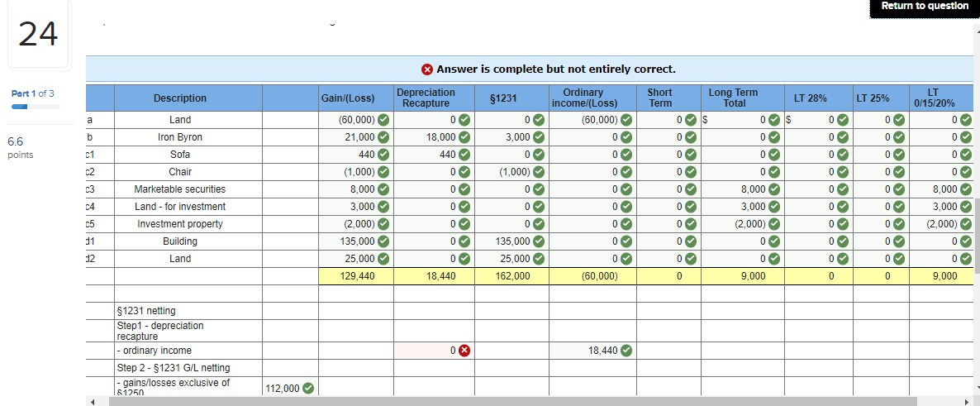Image resolution: width=980 pixels, height=406 pixels.
Task: Click the 'Short Term' column header
Action: coord(668,98)
